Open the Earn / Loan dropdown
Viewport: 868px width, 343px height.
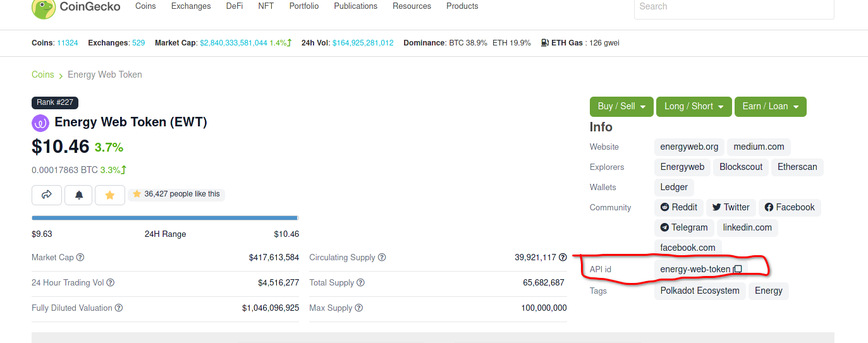click(771, 107)
